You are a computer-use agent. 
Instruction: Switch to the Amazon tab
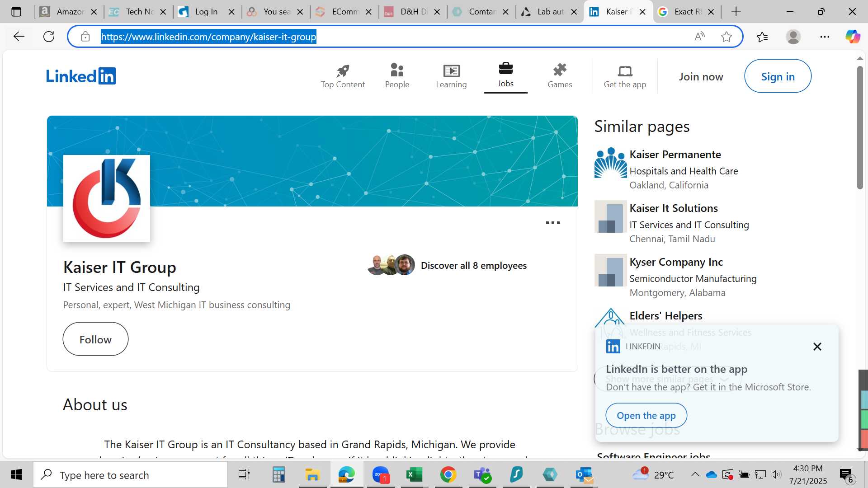pos(69,12)
